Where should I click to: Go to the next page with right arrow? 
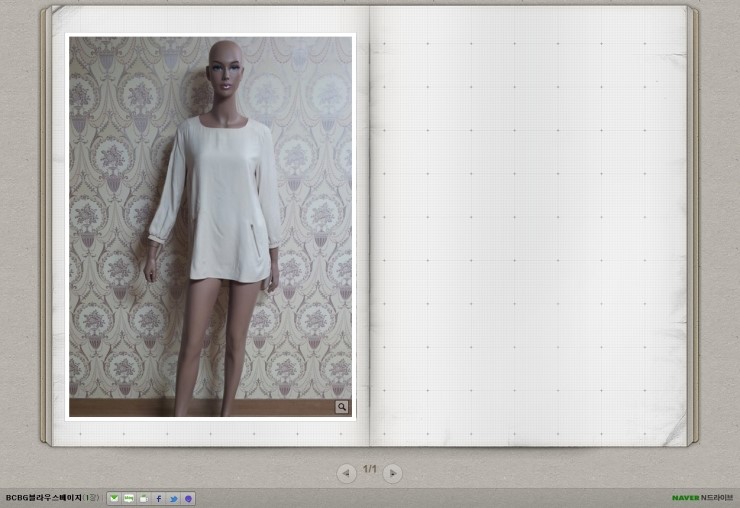pos(393,473)
